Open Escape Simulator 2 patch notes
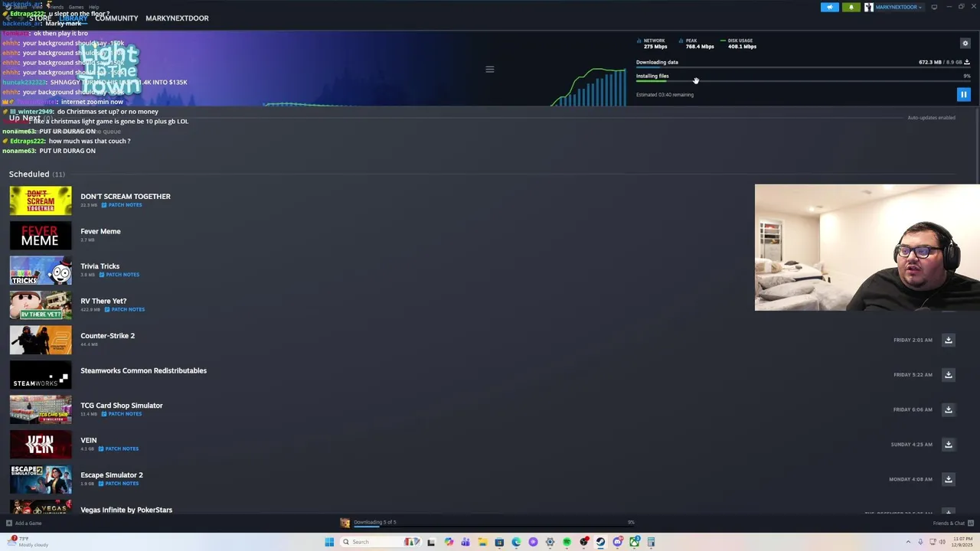980x551 pixels. pos(119,484)
